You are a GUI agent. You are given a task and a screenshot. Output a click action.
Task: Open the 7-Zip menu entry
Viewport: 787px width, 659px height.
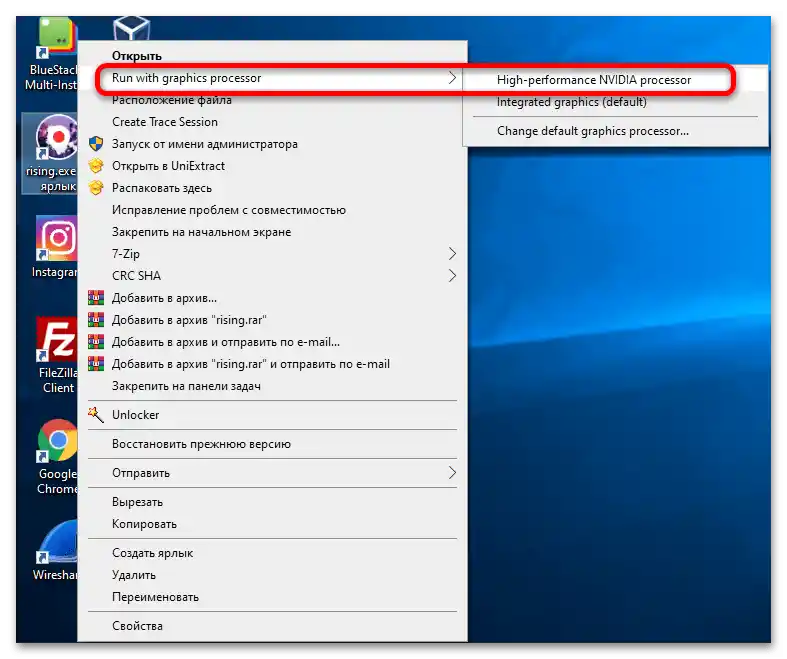tap(273, 253)
